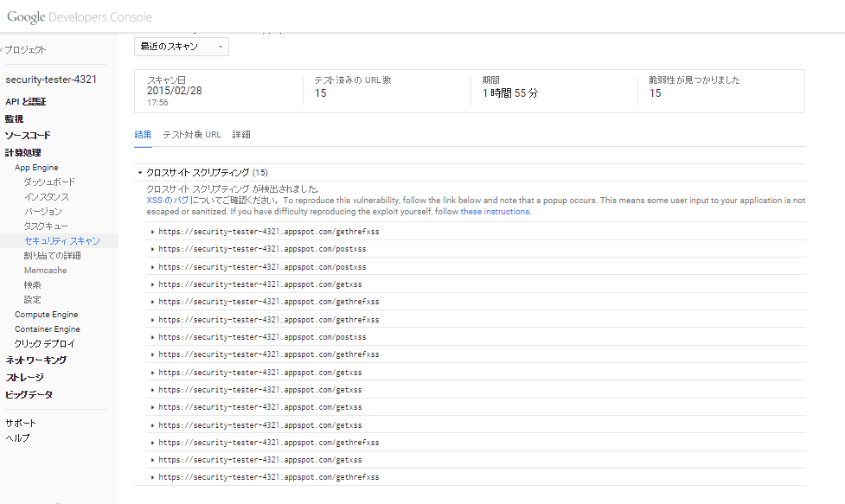Open the ソースコード section
Screen dimensions: 845x504
[x=28, y=136]
